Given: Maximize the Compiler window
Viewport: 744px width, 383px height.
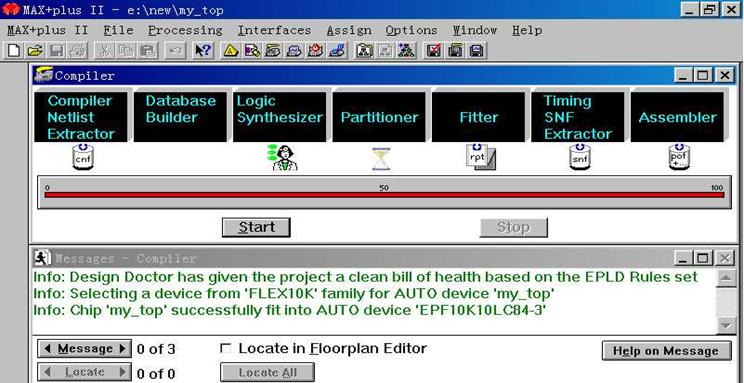Looking at the screenshot, I should (703, 75).
